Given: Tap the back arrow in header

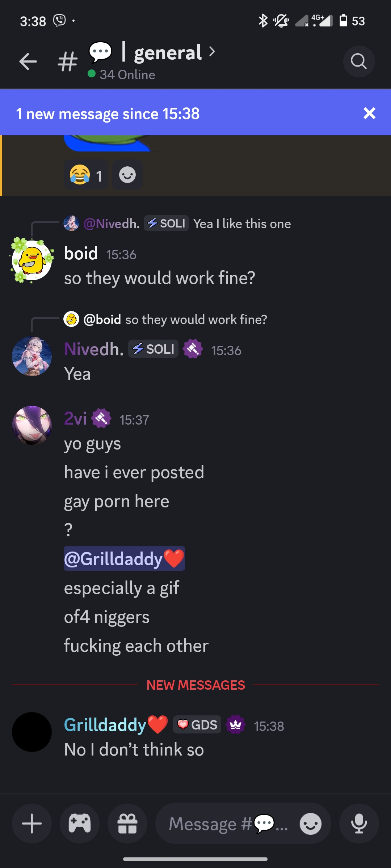Looking at the screenshot, I should 28,61.
